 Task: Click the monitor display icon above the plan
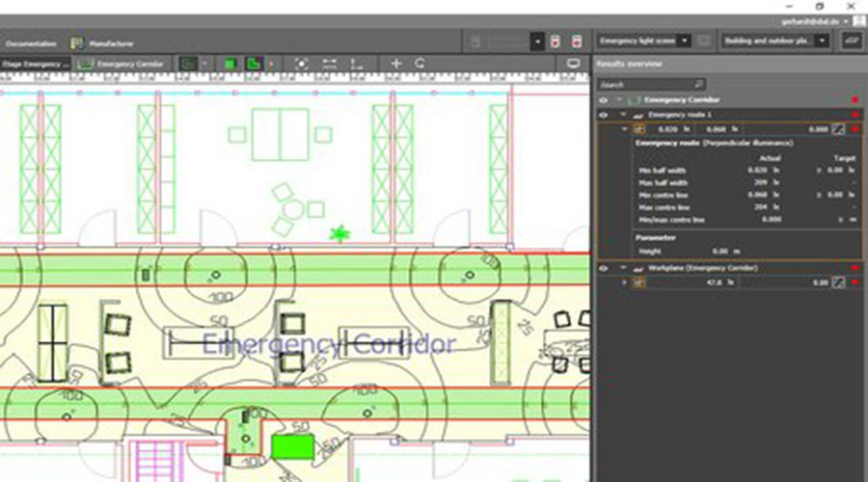pyautogui.click(x=573, y=64)
